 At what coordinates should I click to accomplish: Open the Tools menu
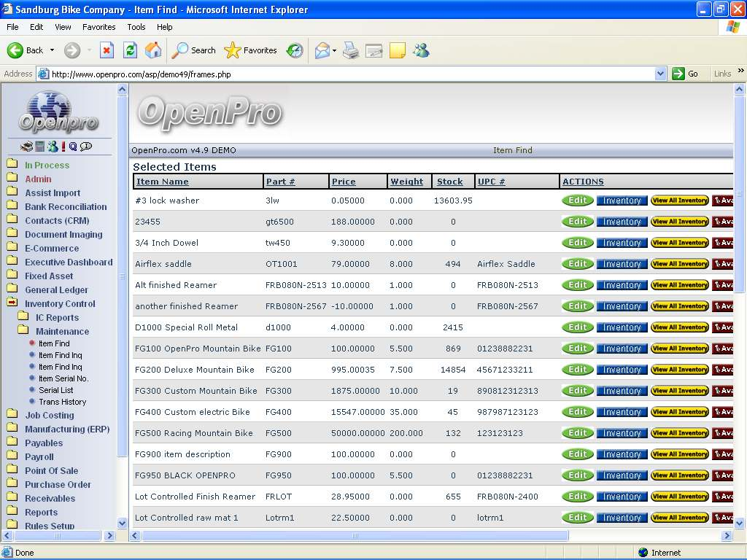[x=136, y=27]
